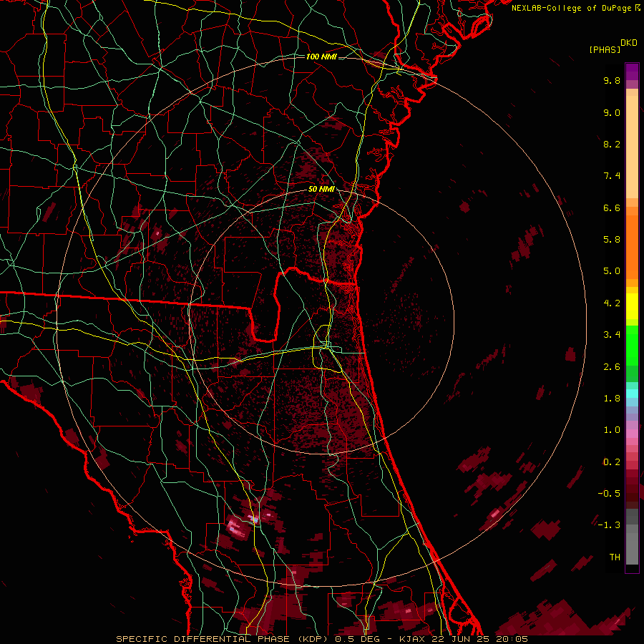Click the 100 NMI range ring label
The image size is (644, 644).
click(x=321, y=57)
